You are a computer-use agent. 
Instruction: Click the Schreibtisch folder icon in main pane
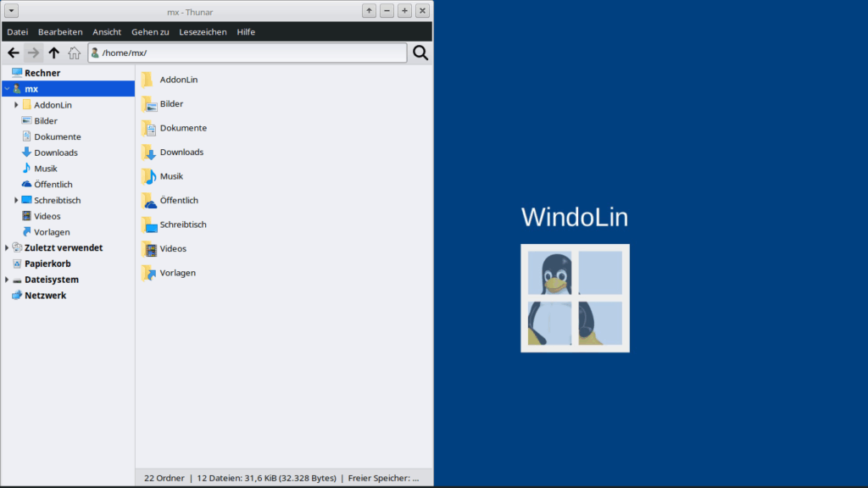point(148,225)
